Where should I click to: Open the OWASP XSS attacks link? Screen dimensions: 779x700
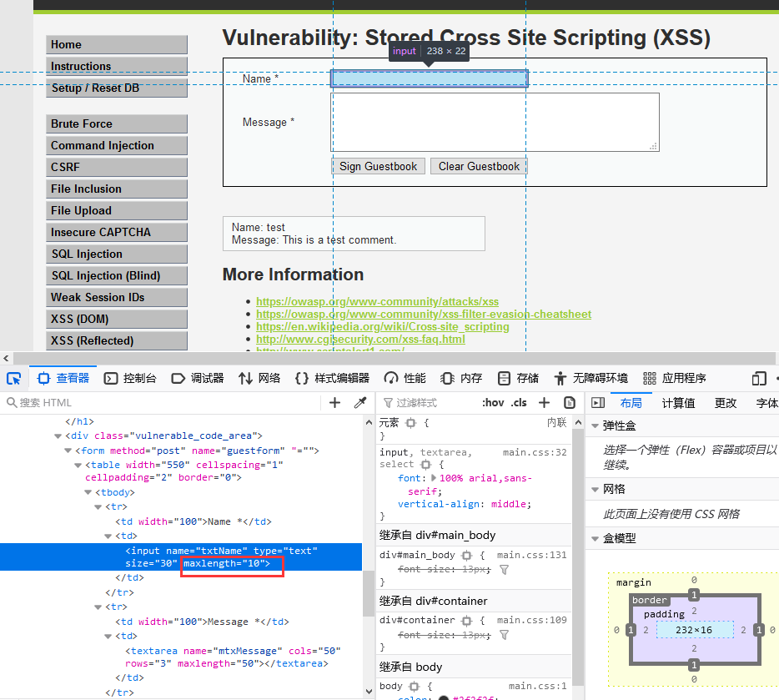377,301
